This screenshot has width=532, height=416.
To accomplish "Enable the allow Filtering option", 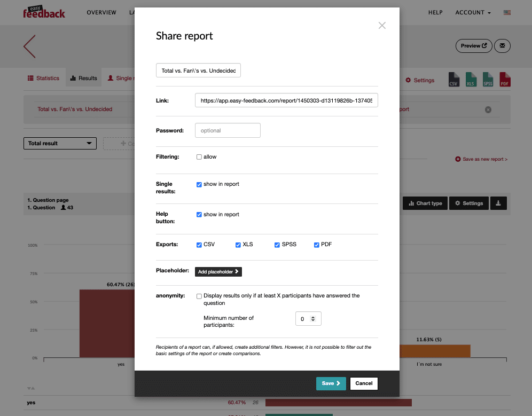I will coord(199,156).
